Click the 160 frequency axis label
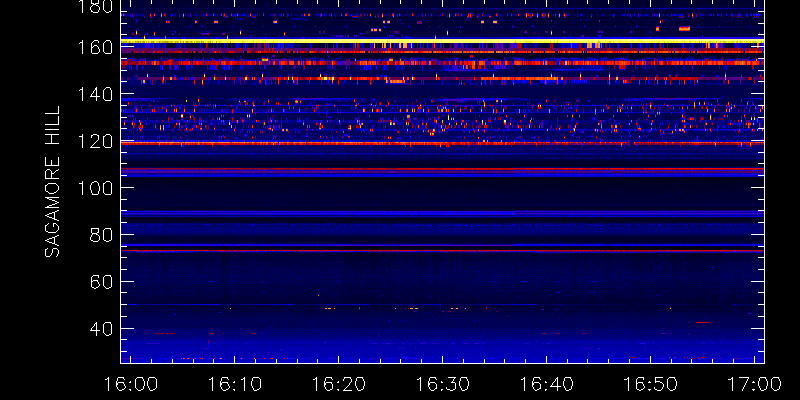Viewport: 800px width, 400px height. coord(96,47)
